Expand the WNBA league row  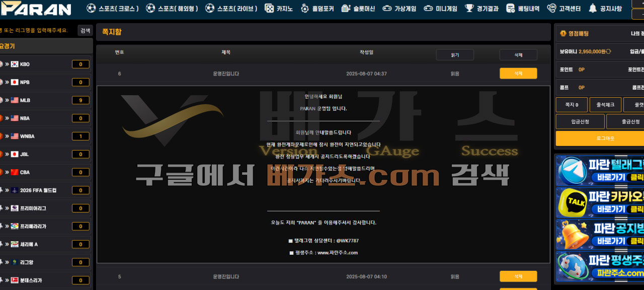coord(45,136)
